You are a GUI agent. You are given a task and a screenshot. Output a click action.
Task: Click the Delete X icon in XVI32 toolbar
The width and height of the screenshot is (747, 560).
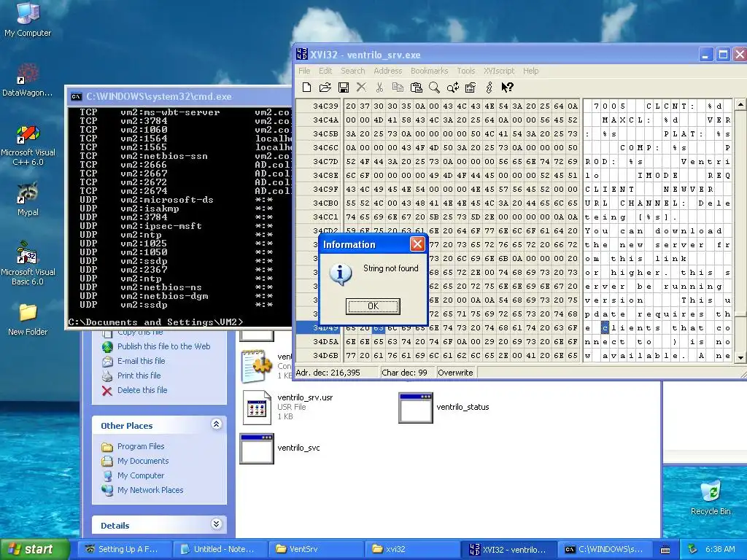click(x=361, y=87)
